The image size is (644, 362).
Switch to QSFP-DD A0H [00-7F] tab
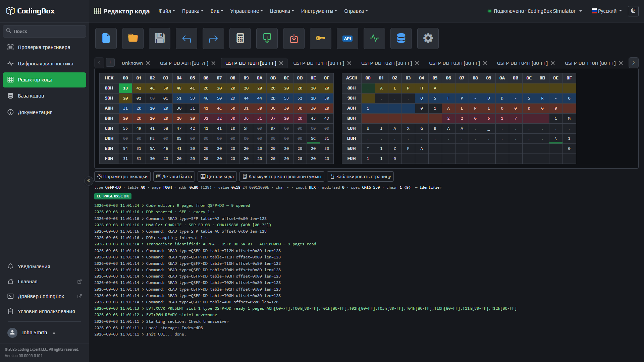pyautogui.click(x=184, y=63)
